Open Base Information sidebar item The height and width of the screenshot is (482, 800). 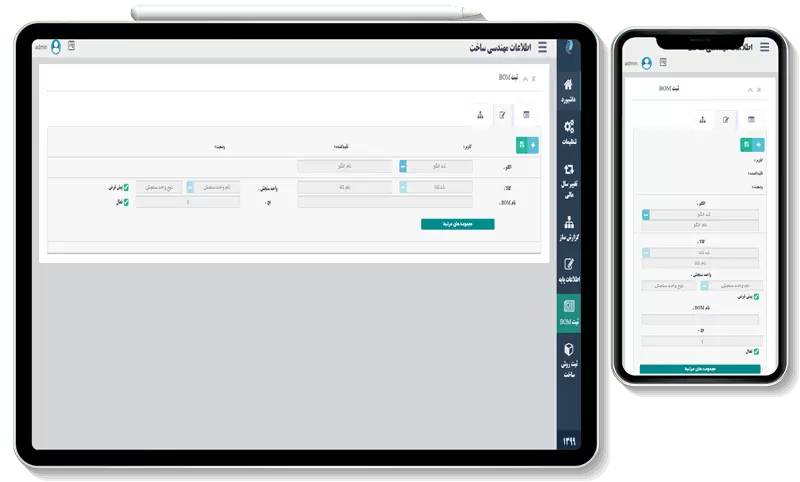point(568,270)
